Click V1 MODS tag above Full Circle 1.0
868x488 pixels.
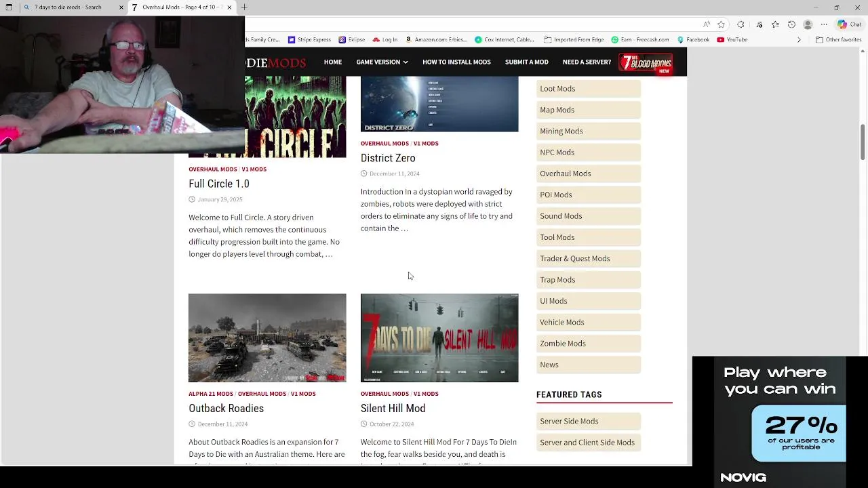[x=254, y=169]
